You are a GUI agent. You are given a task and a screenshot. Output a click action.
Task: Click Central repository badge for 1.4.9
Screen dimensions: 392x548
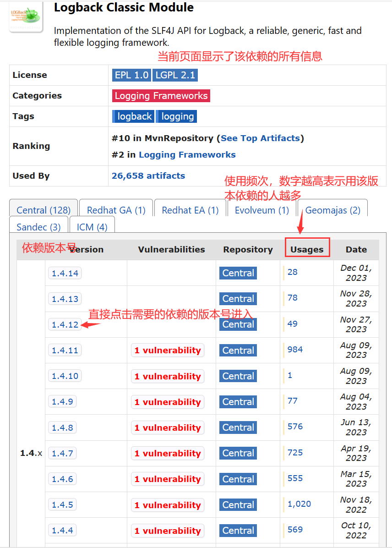coord(238,401)
